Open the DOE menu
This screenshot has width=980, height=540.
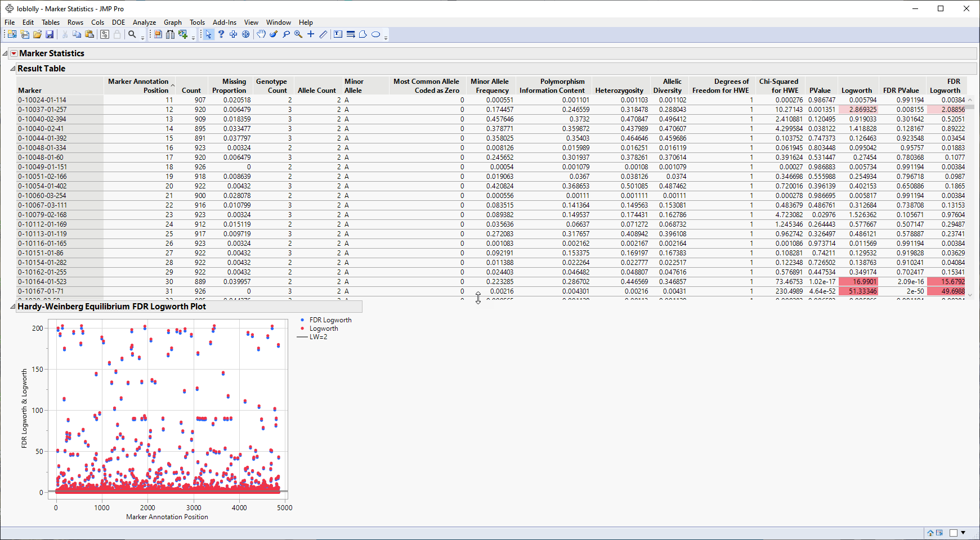point(118,22)
